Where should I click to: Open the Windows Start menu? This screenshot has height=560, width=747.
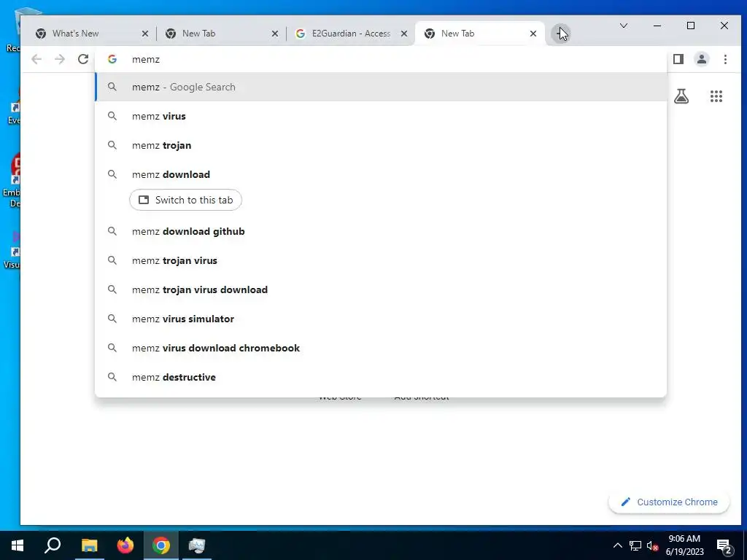(18, 545)
